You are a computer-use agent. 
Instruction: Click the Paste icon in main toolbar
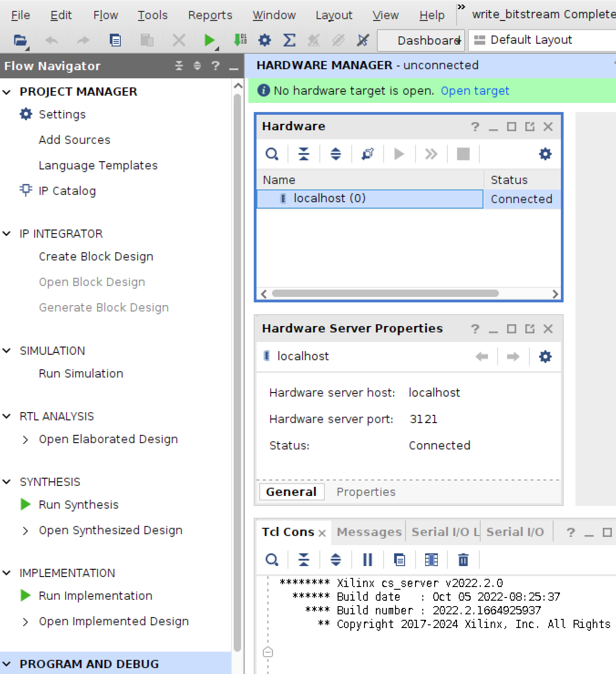pos(147,41)
